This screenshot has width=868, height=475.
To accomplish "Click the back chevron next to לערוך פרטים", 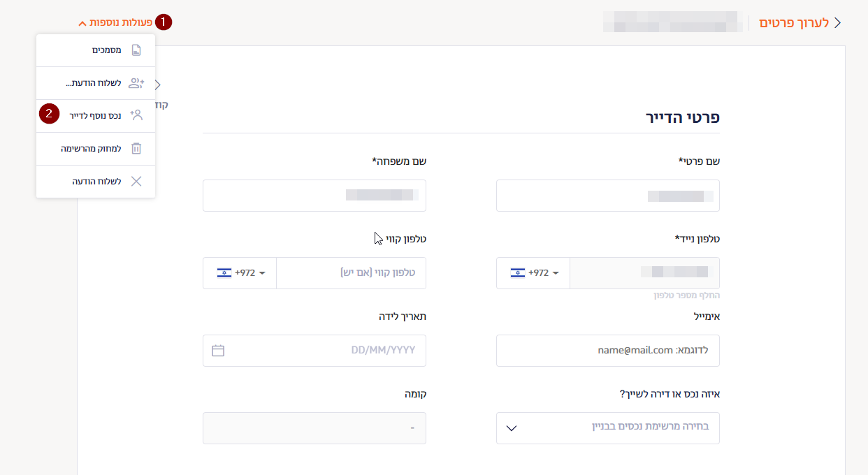I will point(837,22).
